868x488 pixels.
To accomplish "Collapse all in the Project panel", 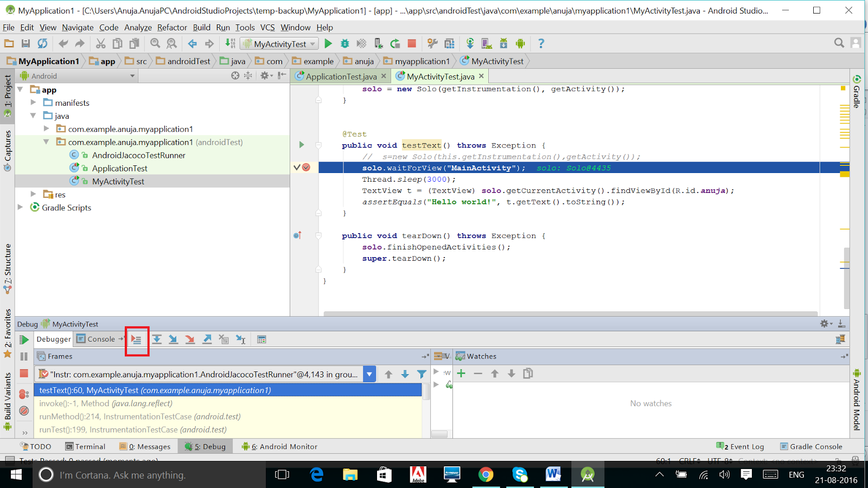I will coord(248,76).
